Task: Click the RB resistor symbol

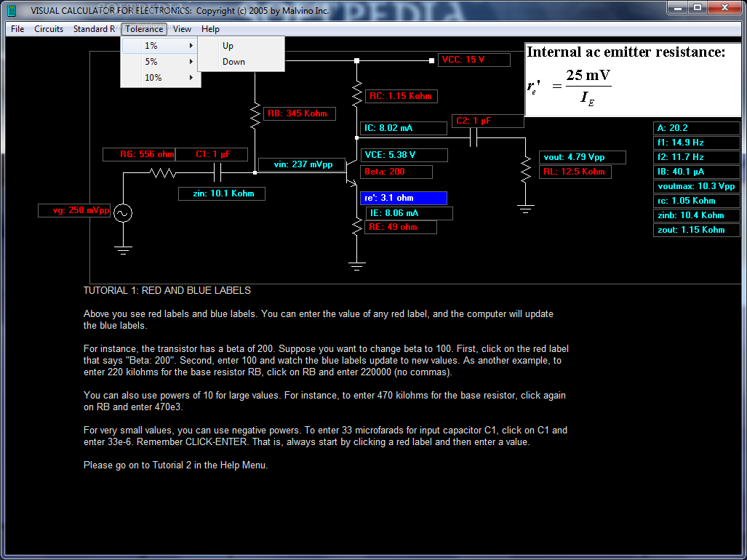Action: point(255,115)
